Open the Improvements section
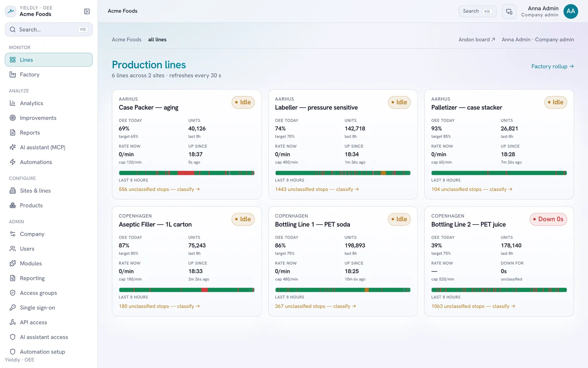 tap(49, 118)
